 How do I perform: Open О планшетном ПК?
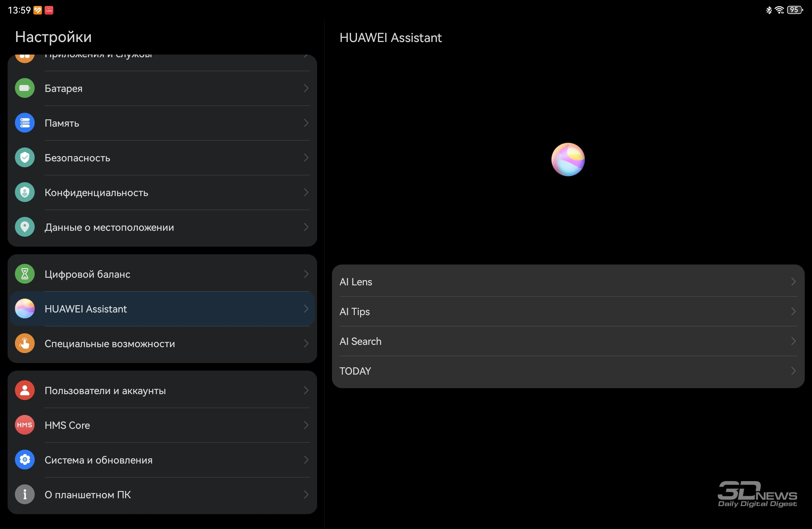pyautogui.click(x=162, y=495)
